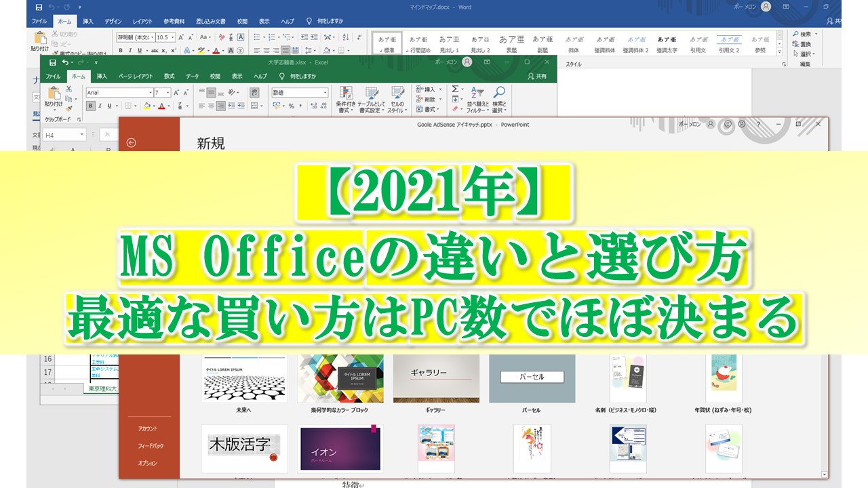
Task: Toggle the Underline button in Excel's ribbon
Action: point(108,106)
